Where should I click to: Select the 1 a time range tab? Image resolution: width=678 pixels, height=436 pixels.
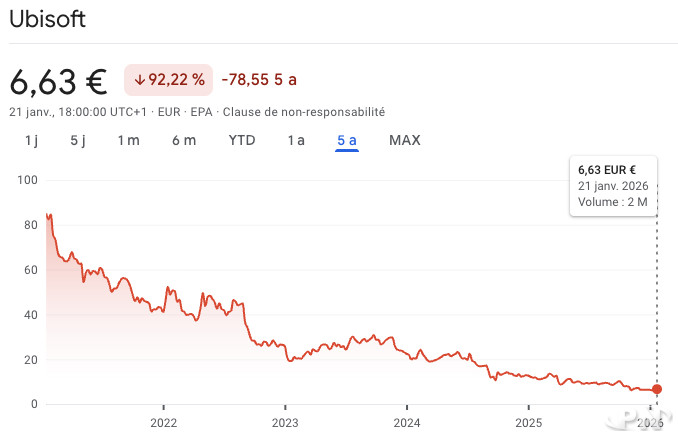tap(296, 140)
